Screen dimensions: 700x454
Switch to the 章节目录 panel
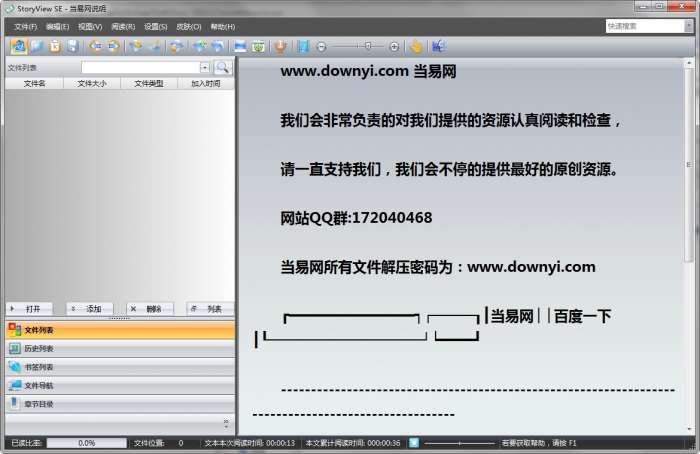point(120,404)
